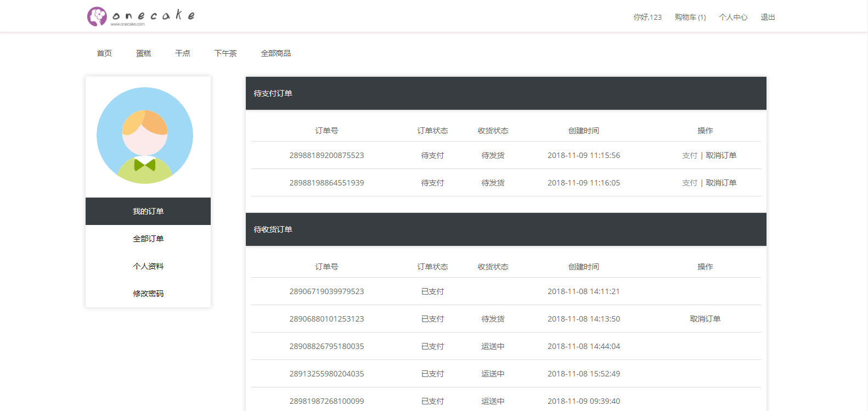868x411 pixels.
Task: Select 修改密码 in the sidebar
Action: coord(148,294)
